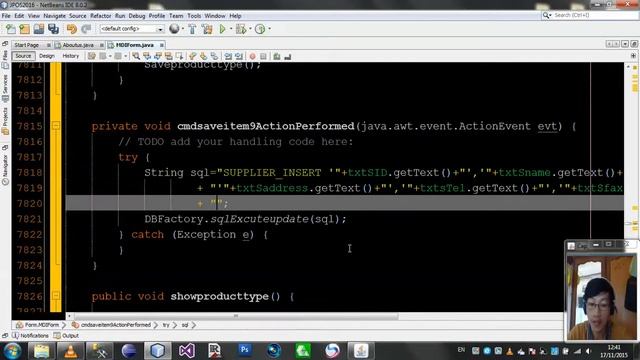
Task: Expand the Run Project dropdown arrow
Action: pyautogui.click(x=231, y=29)
